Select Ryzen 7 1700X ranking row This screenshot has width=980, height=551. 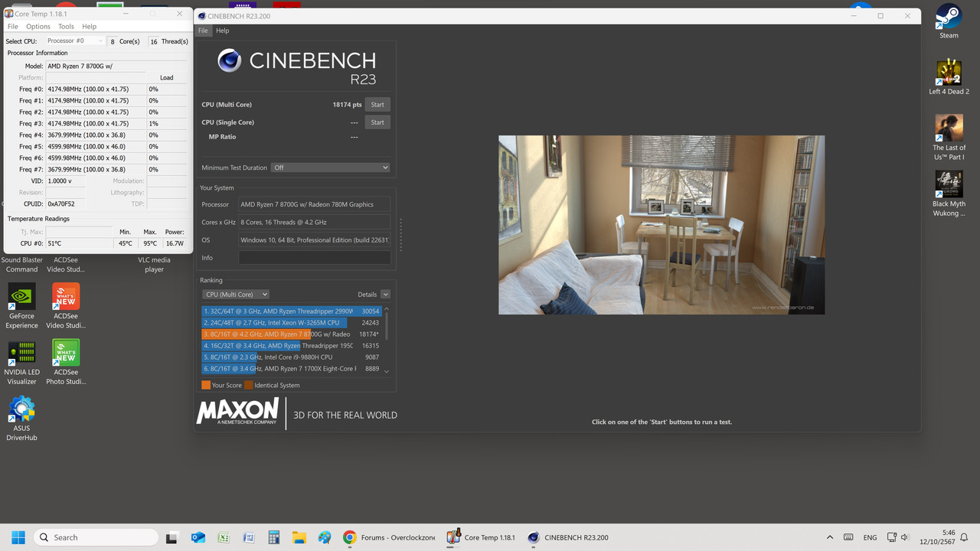click(x=292, y=369)
